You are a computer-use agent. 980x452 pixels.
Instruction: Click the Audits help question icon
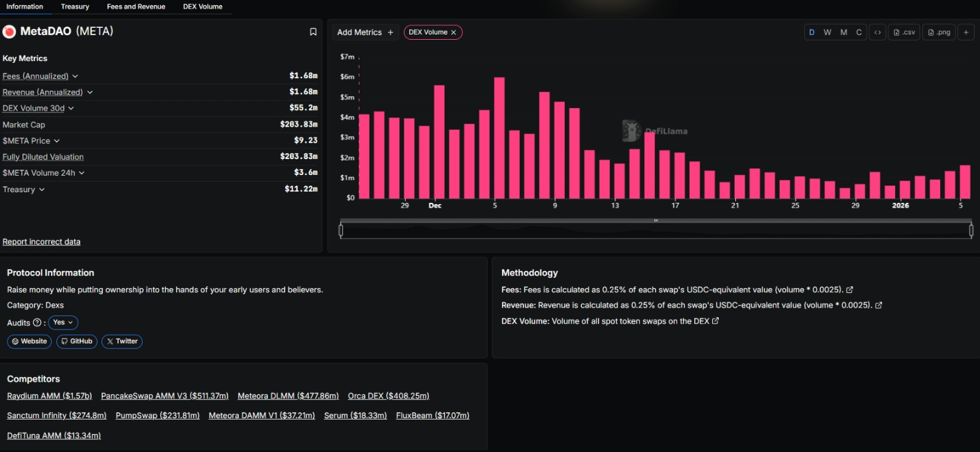37,323
